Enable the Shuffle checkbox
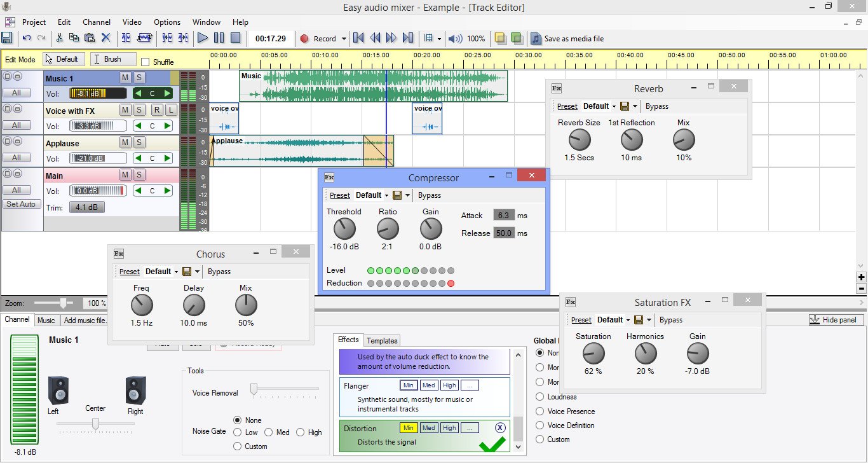This screenshot has width=868, height=463. click(x=145, y=62)
